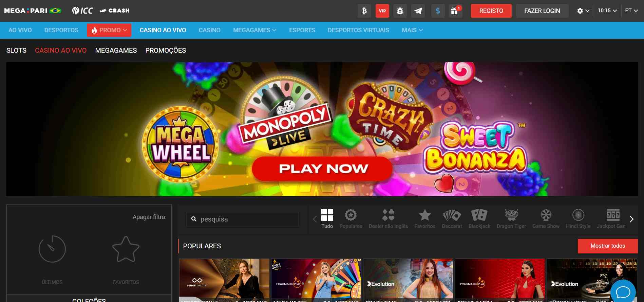Show the previous game categories with the left arrow

coord(315,219)
